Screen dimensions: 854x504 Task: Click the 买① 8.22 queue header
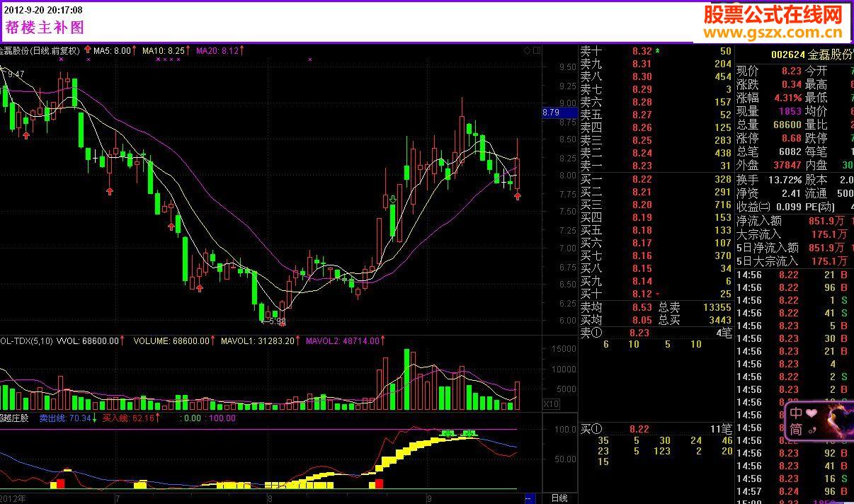[x=656, y=429]
